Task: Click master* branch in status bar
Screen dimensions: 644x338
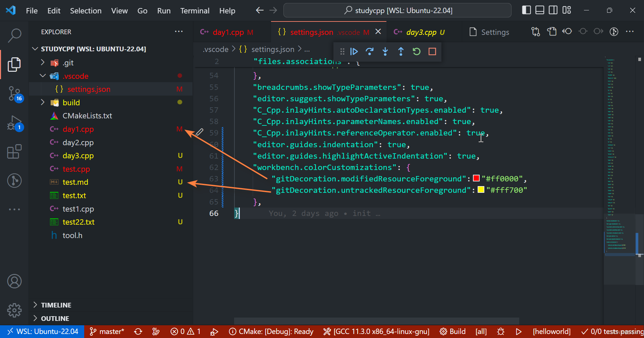Action: [x=107, y=332]
